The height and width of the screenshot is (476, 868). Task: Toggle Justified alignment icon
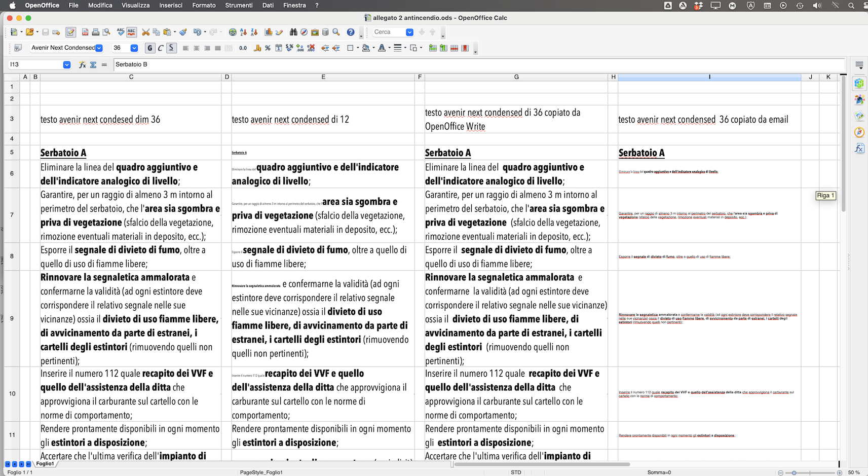[217, 48]
